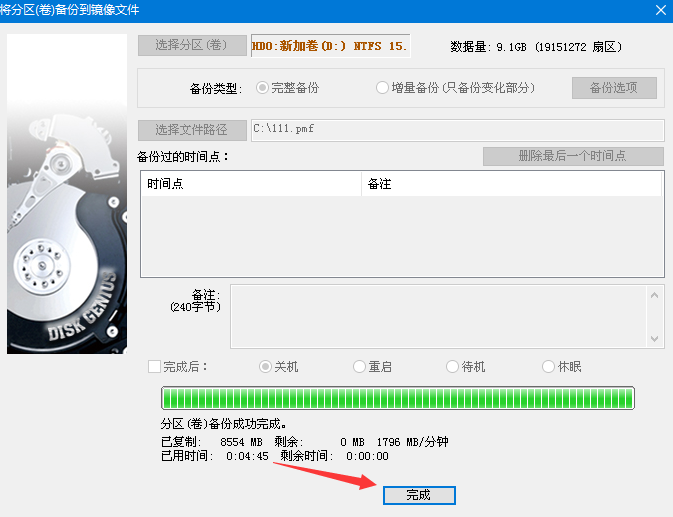Close the backup dialog window

point(661,10)
